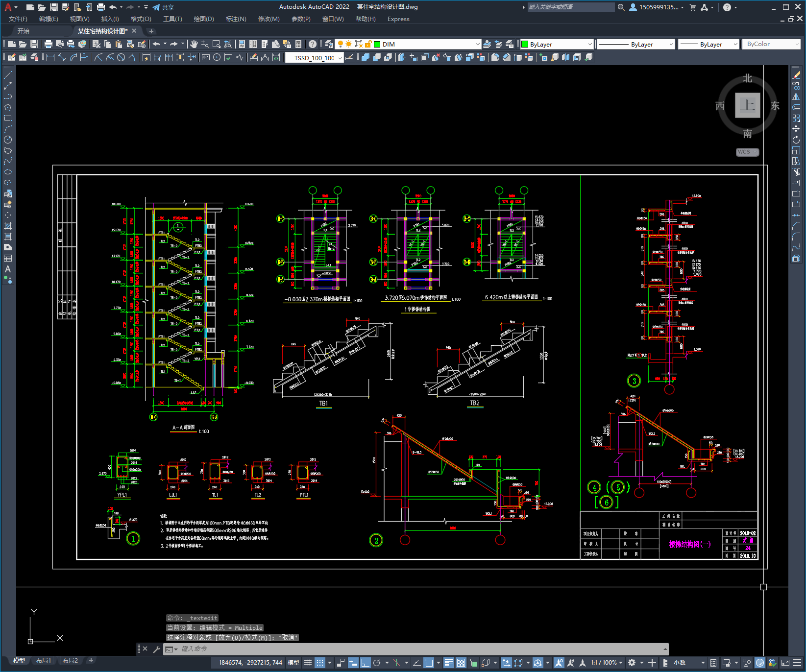Toggle polar tracking in status bar

click(377, 663)
